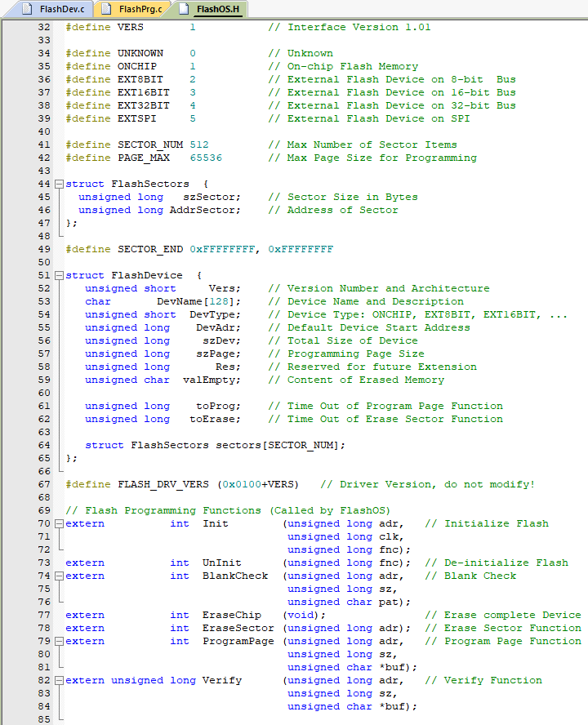Viewport: 588px width, 725px height.
Task: Click the file icon on FlashOS.H tab
Action: [x=184, y=10]
